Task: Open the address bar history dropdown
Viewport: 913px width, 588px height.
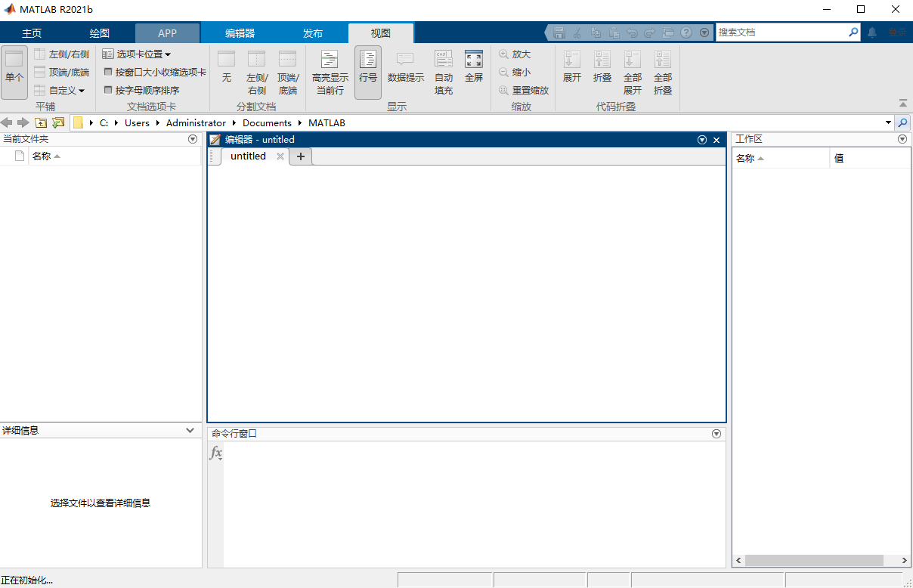Action: [888, 122]
